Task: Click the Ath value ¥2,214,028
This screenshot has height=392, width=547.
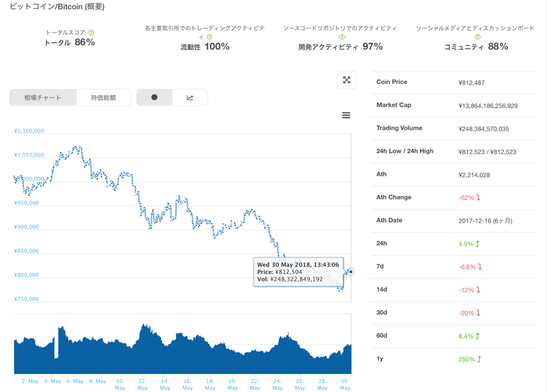Action: [x=474, y=175]
